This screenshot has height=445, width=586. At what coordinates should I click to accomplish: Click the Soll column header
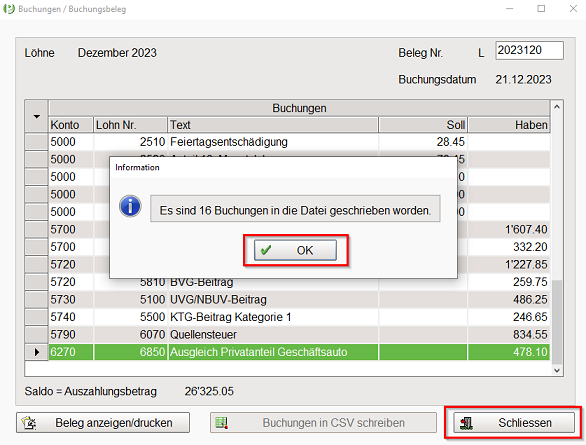(x=423, y=125)
